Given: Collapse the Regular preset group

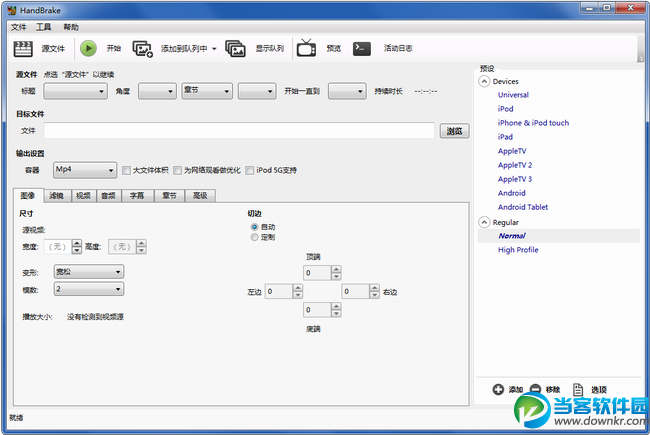Looking at the screenshot, I should click(484, 222).
